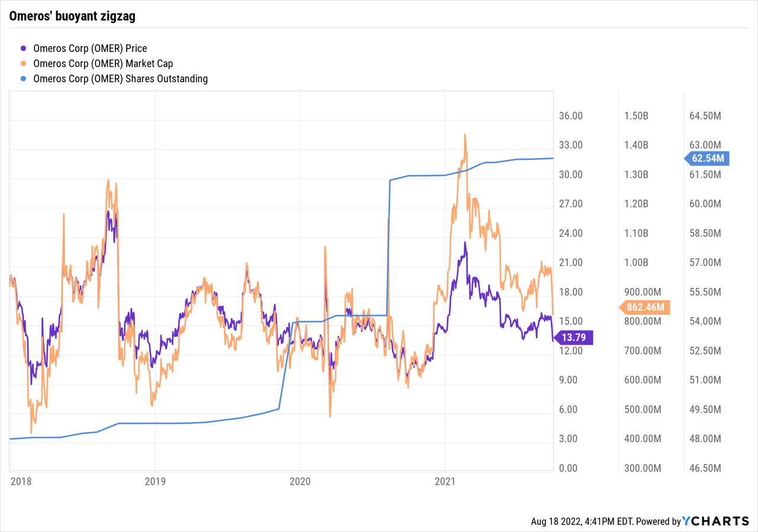Click the 1.20B market cap axis value

point(636,204)
